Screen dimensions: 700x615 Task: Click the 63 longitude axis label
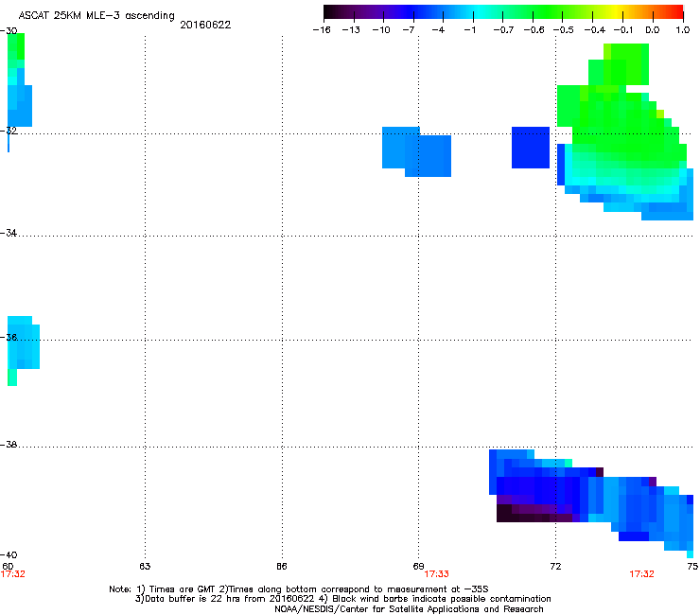click(x=145, y=566)
